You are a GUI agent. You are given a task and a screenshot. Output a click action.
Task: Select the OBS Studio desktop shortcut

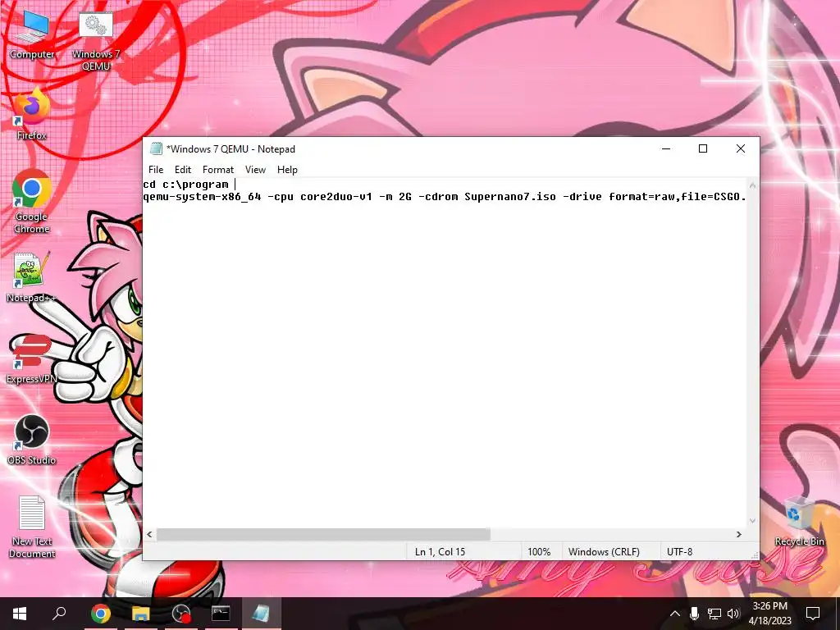tap(32, 441)
